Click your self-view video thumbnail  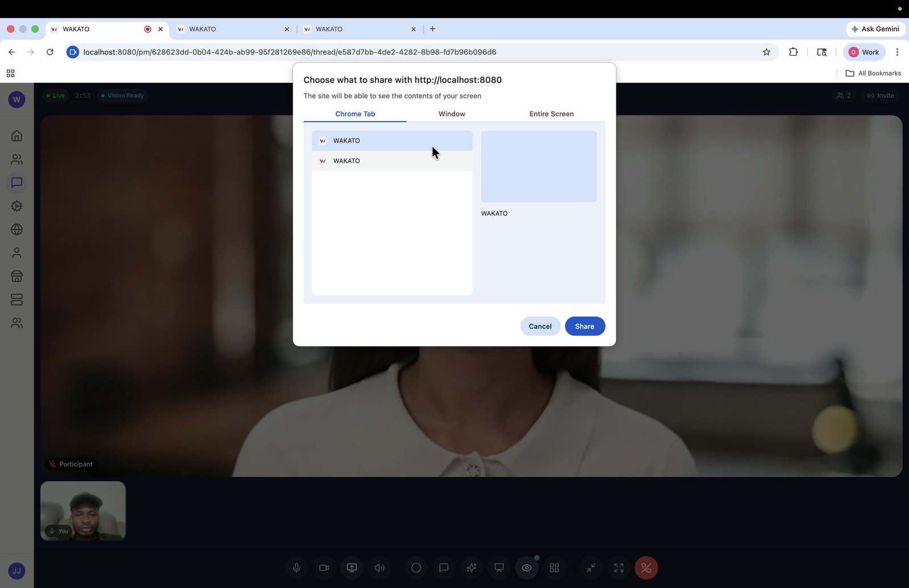(x=83, y=511)
